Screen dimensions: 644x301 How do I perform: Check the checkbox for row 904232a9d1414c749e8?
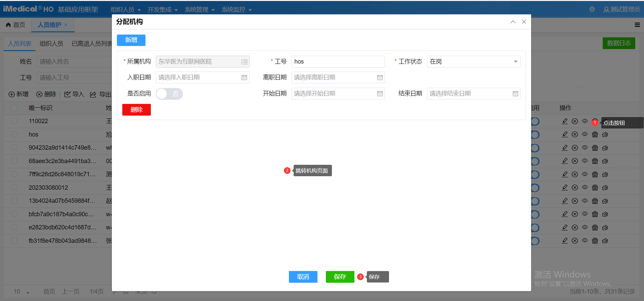coord(14,148)
